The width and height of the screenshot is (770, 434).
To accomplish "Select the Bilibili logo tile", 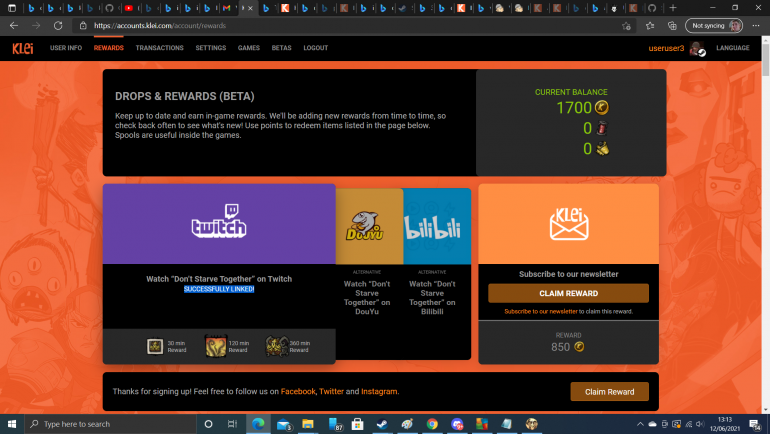I will [x=437, y=226].
